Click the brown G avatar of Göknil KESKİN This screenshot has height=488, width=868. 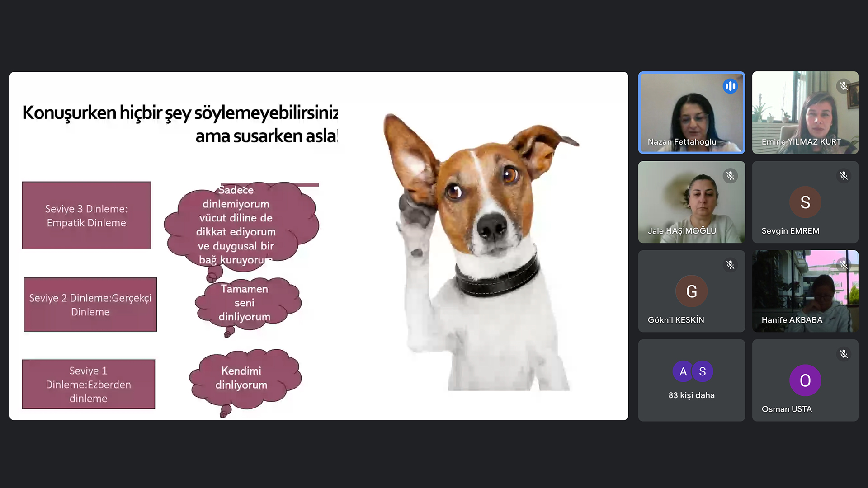point(691,291)
